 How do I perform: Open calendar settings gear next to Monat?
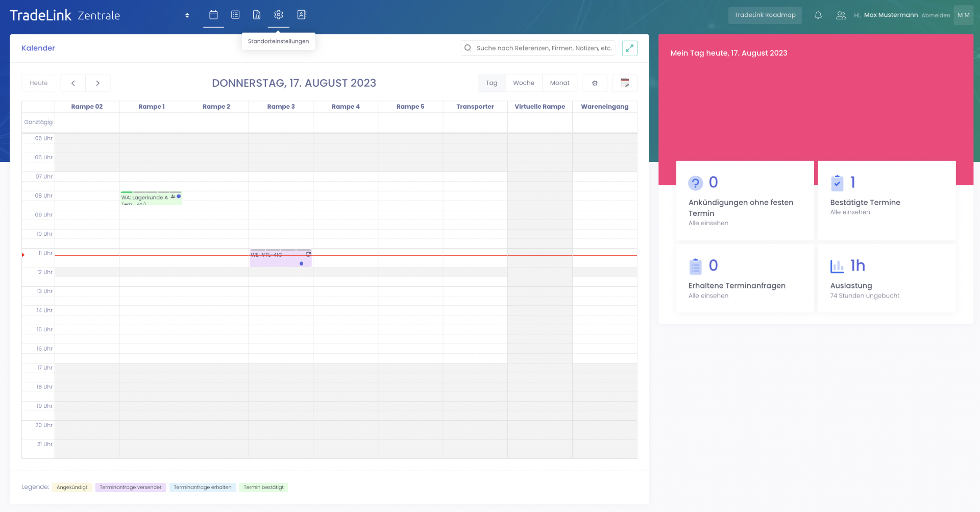click(x=595, y=83)
